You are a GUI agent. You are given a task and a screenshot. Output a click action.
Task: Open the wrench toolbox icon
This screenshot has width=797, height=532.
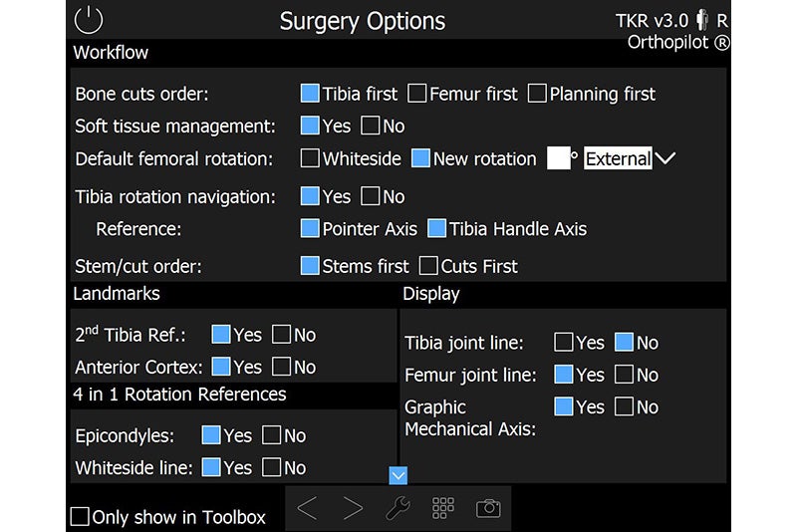click(x=398, y=508)
